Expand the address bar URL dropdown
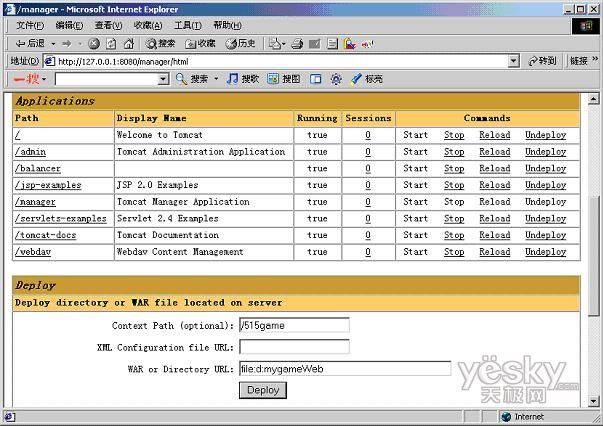The image size is (603, 426). (514, 61)
